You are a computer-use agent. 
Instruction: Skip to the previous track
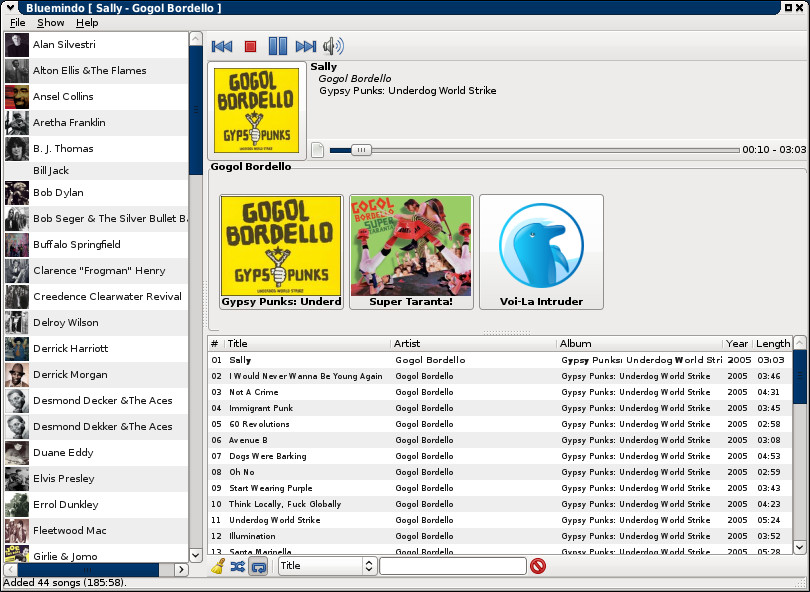tap(222, 46)
